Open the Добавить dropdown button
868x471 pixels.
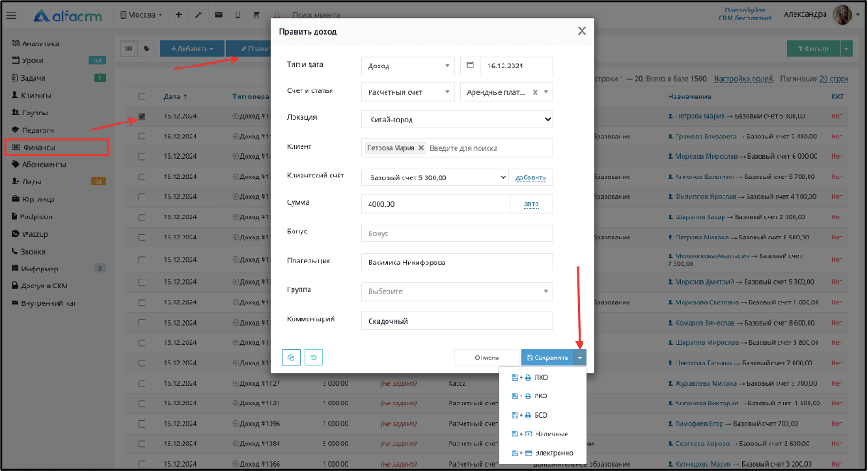pyautogui.click(x=192, y=49)
